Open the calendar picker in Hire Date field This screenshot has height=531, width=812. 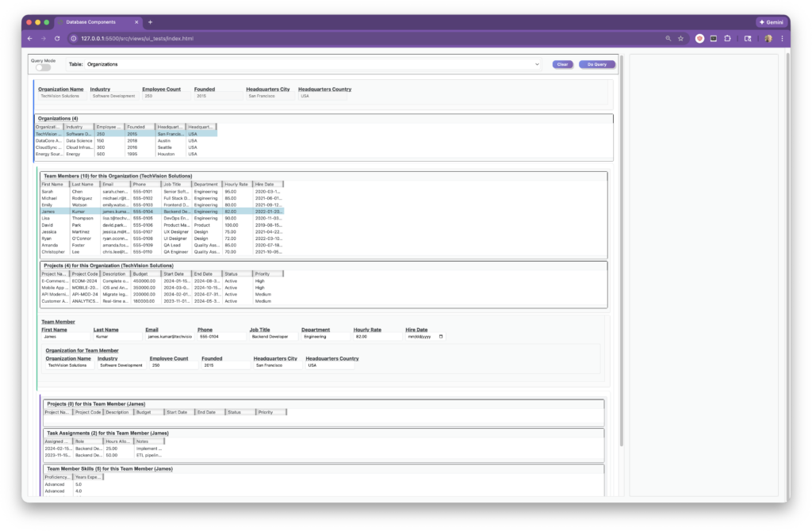click(441, 336)
